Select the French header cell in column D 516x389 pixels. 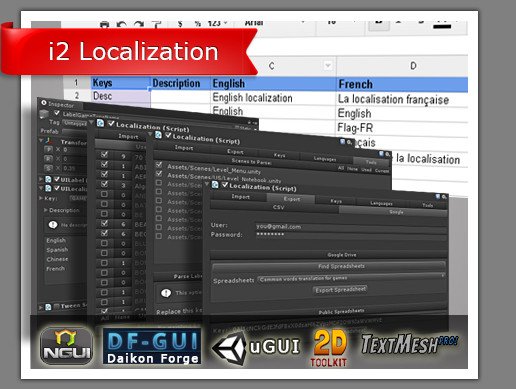pyautogui.click(x=402, y=84)
